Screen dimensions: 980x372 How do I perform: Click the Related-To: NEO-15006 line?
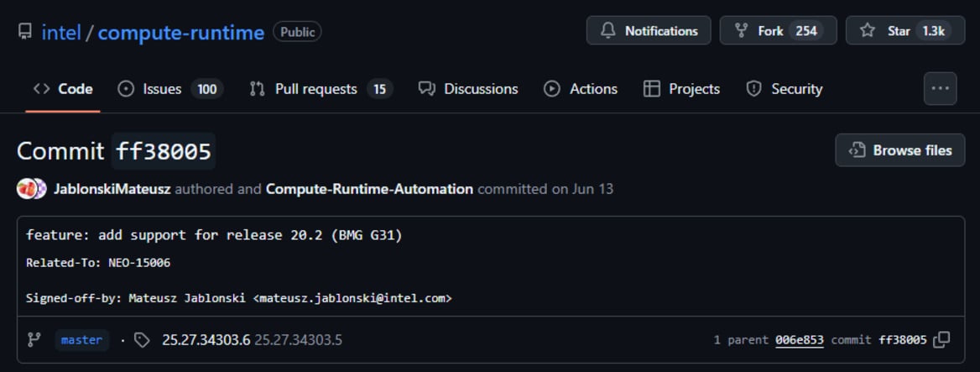(x=98, y=263)
